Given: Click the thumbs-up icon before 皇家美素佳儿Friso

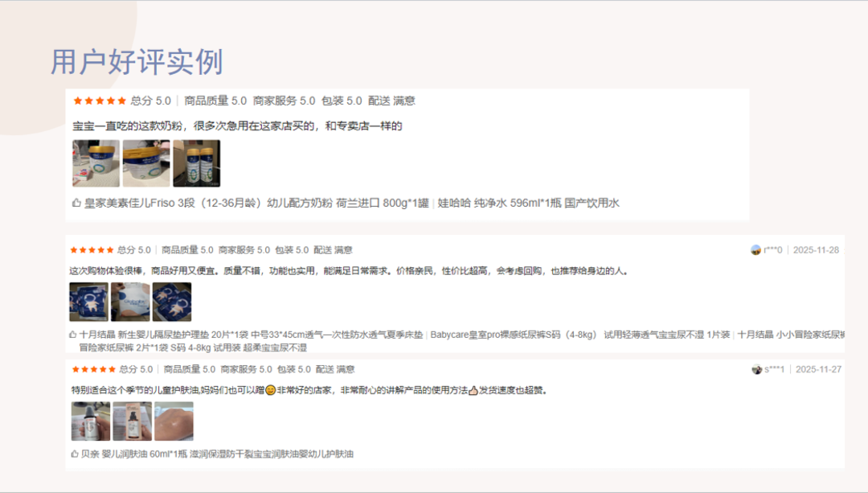Looking at the screenshot, I should pos(77,203).
